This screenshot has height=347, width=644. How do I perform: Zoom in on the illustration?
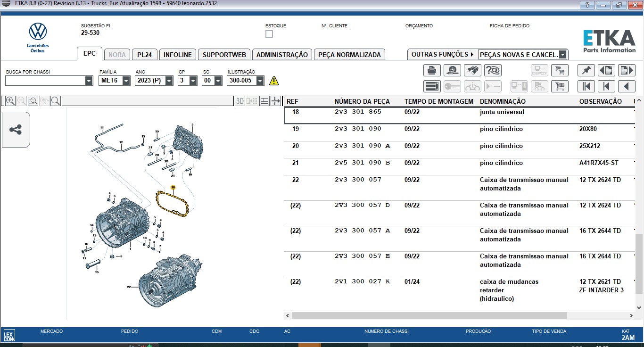coord(10,101)
